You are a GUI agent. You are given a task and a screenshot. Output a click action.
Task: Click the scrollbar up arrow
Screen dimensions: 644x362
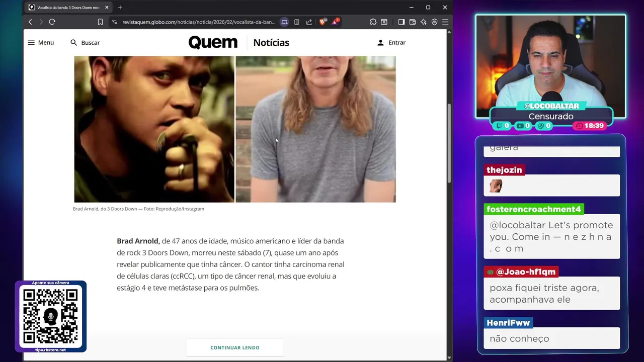tap(449, 32)
